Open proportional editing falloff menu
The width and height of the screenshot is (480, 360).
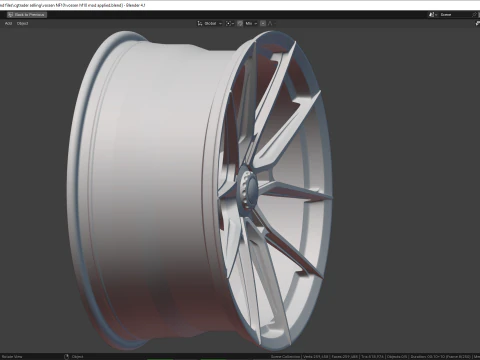click(x=271, y=23)
